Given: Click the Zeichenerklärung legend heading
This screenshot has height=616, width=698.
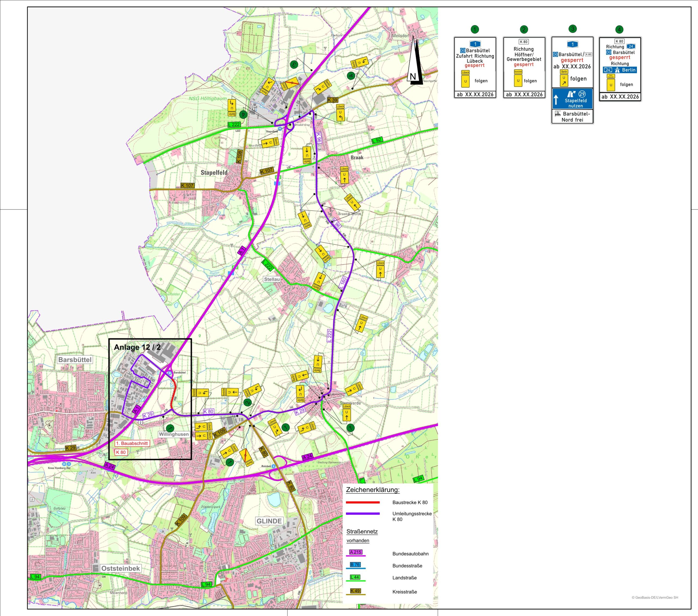Looking at the screenshot, I should tap(372, 490).
